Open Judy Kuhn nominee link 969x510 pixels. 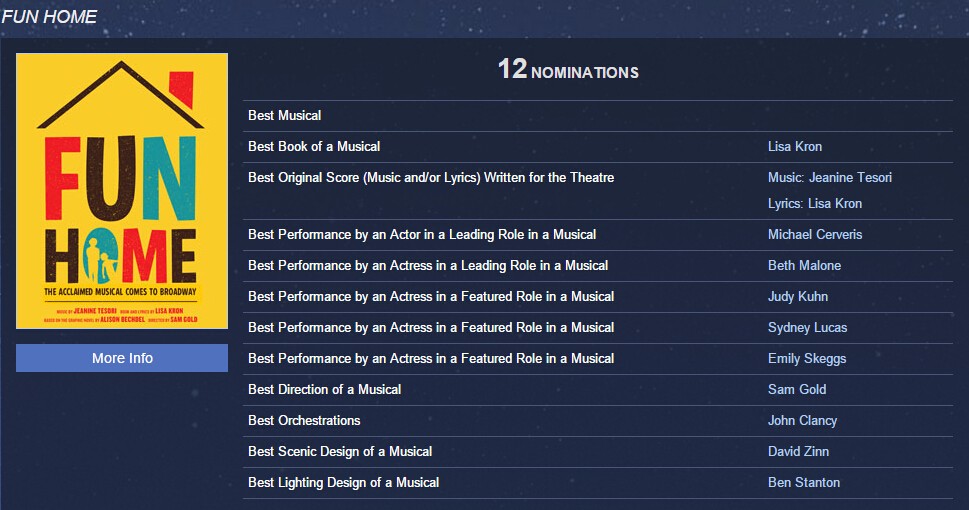click(x=797, y=297)
